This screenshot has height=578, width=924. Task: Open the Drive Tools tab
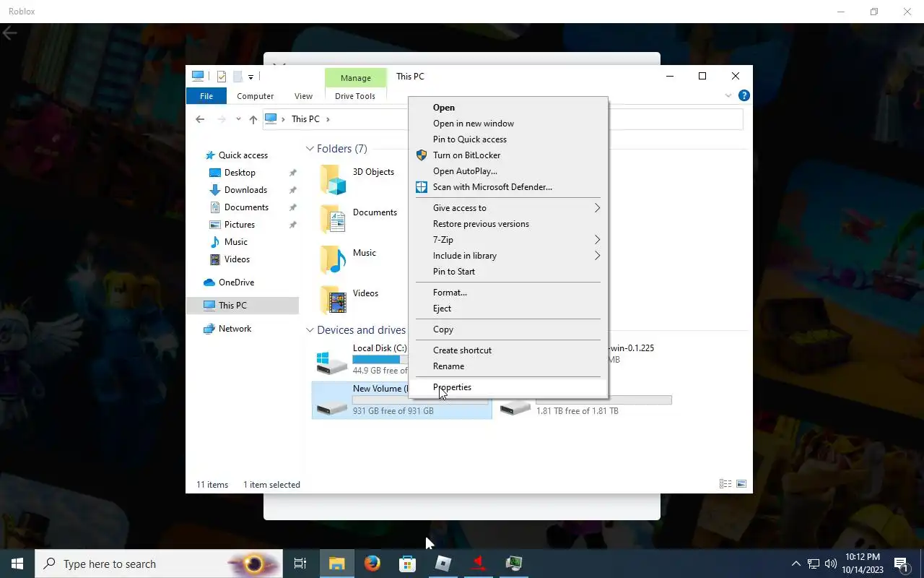[x=355, y=96]
